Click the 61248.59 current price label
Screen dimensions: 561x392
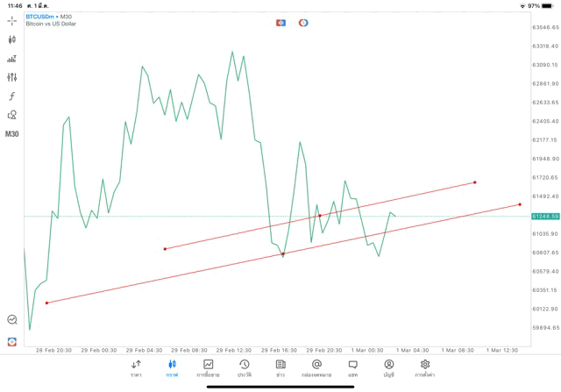[545, 217]
